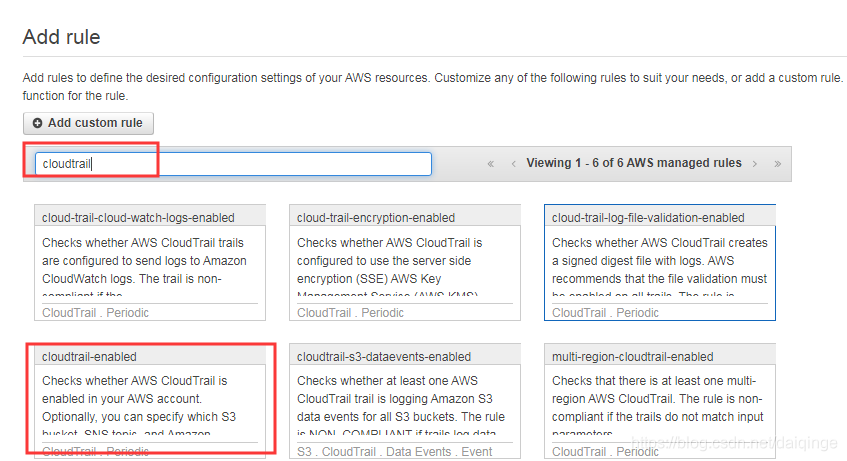Click the plus icon on Add custom rule
Viewport: 847px width, 461px height.
37,123
